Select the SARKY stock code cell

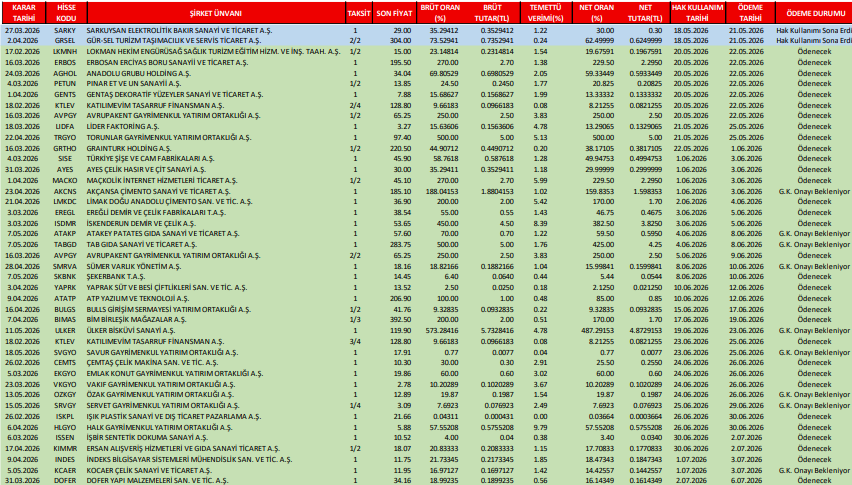65,30
